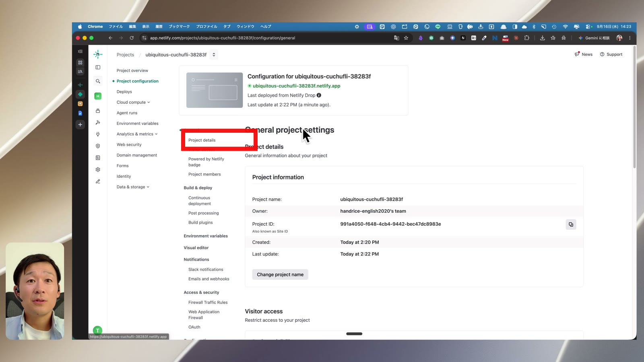Open Domain management in sidebar
Screen dimensions: 644x362
pos(137,155)
